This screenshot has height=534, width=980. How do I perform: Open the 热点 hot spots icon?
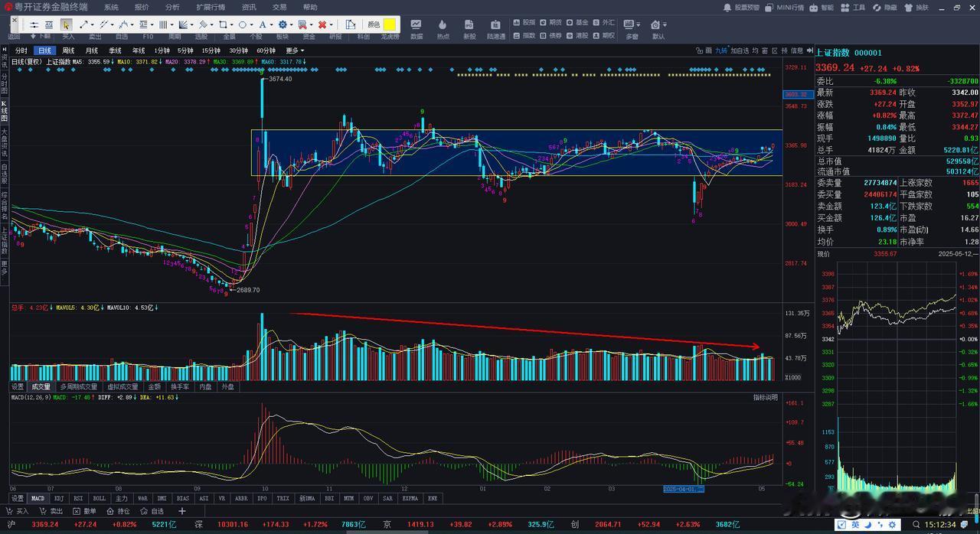click(443, 29)
